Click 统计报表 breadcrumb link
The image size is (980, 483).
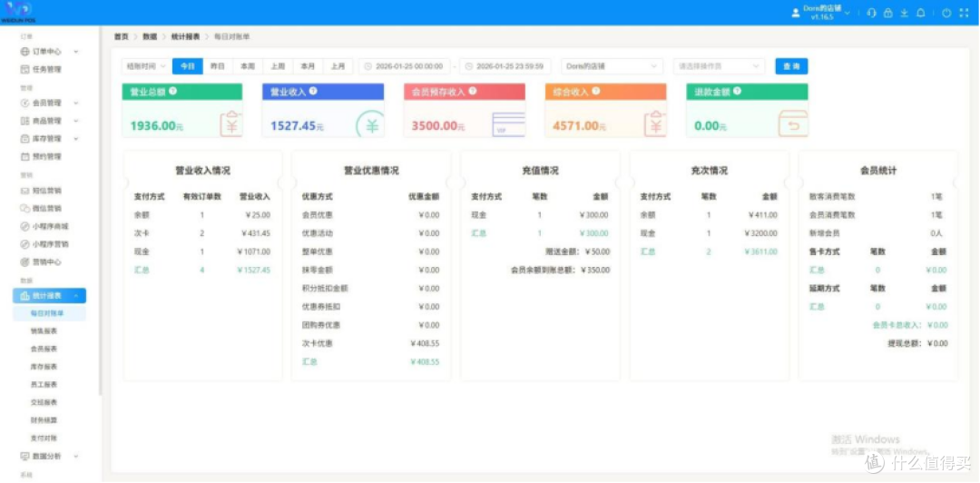(x=186, y=37)
